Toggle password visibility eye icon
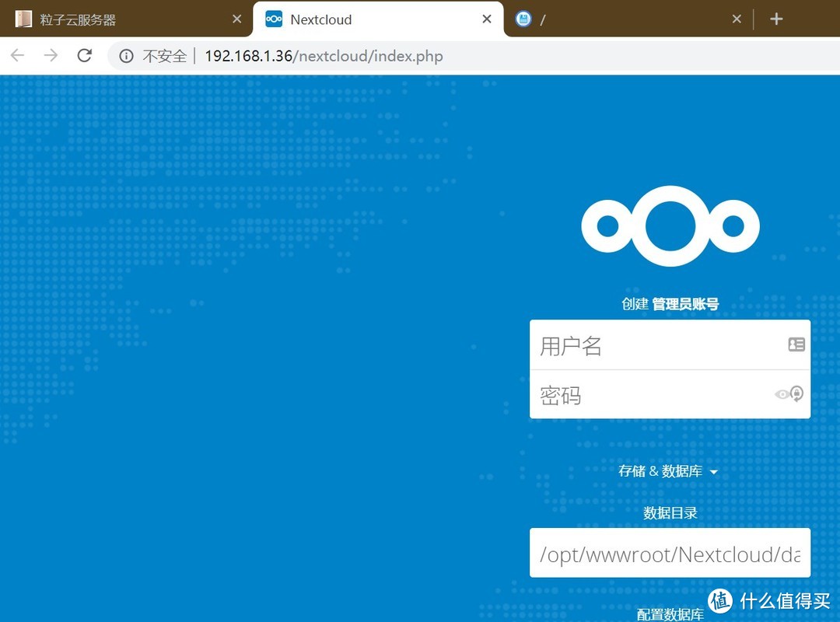The image size is (840, 622). click(x=782, y=395)
